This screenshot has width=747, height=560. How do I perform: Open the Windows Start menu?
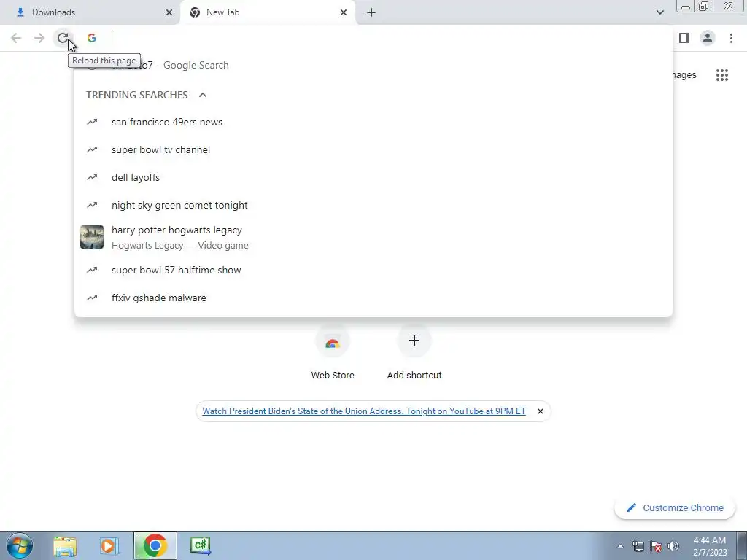coord(19,545)
